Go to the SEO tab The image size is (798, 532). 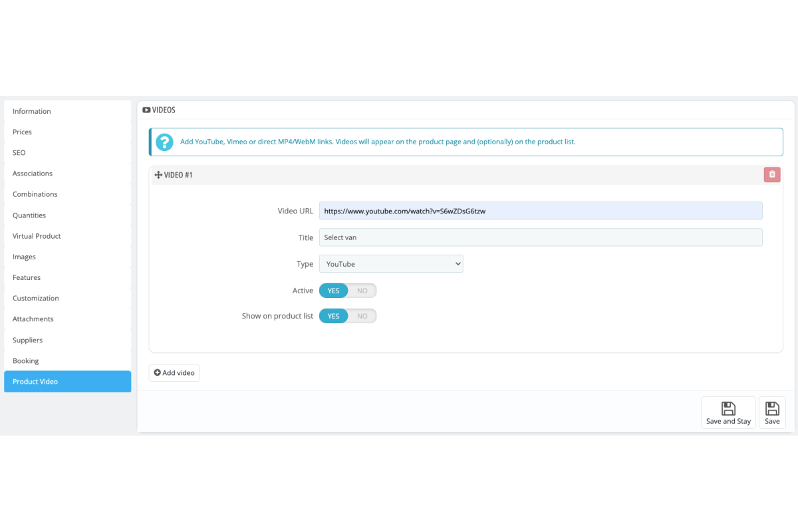68,152
